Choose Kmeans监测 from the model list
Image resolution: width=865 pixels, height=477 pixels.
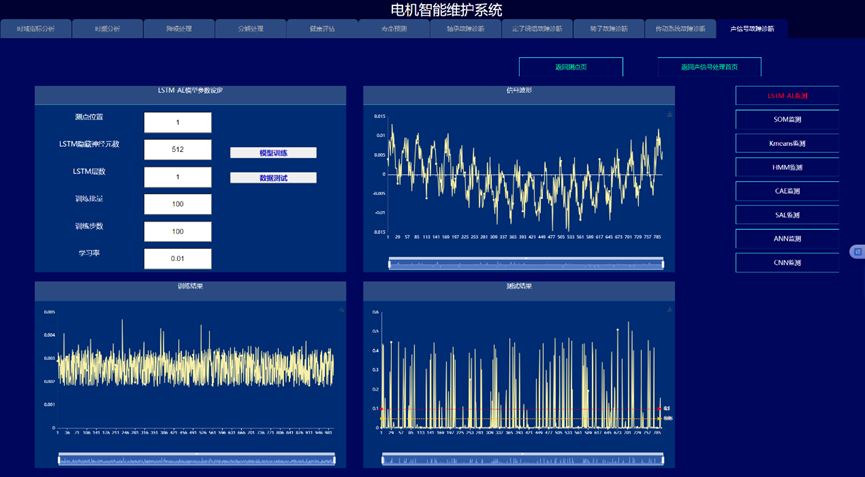pyautogui.click(x=787, y=144)
